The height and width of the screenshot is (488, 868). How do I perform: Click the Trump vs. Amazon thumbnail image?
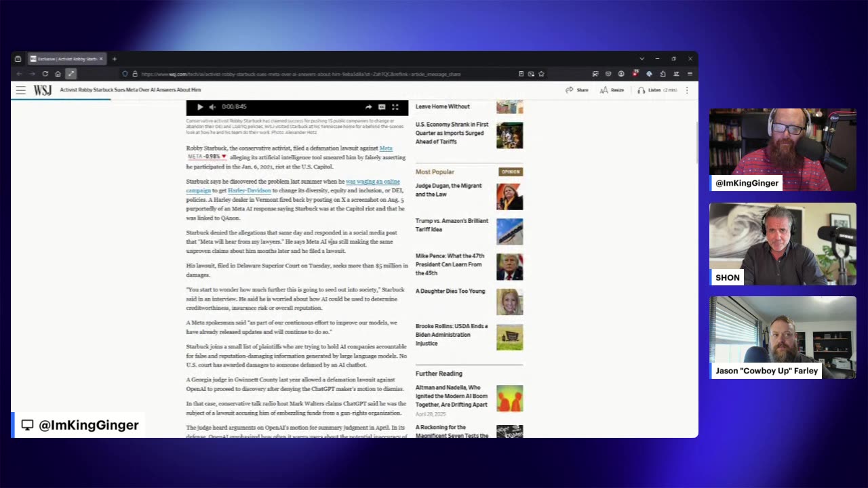pyautogui.click(x=509, y=232)
